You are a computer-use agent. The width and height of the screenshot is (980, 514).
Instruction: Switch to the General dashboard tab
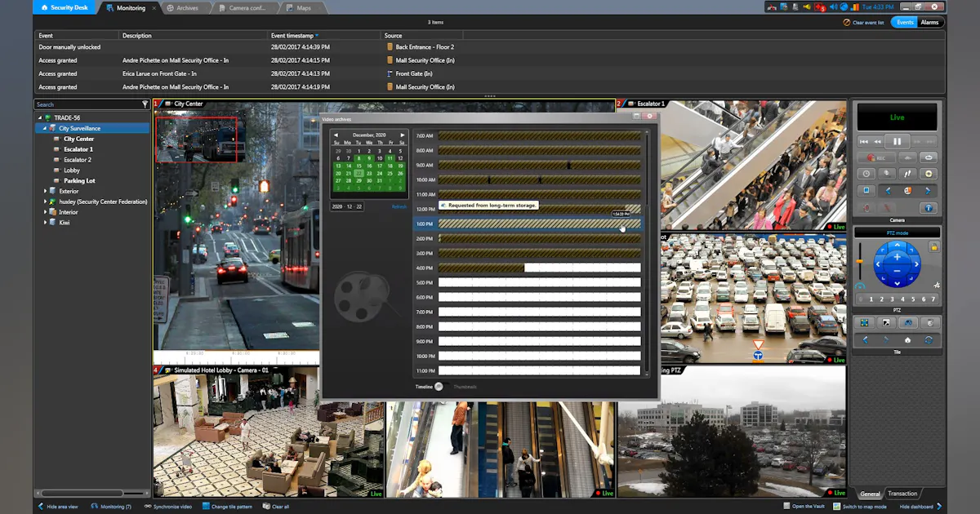(x=870, y=494)
